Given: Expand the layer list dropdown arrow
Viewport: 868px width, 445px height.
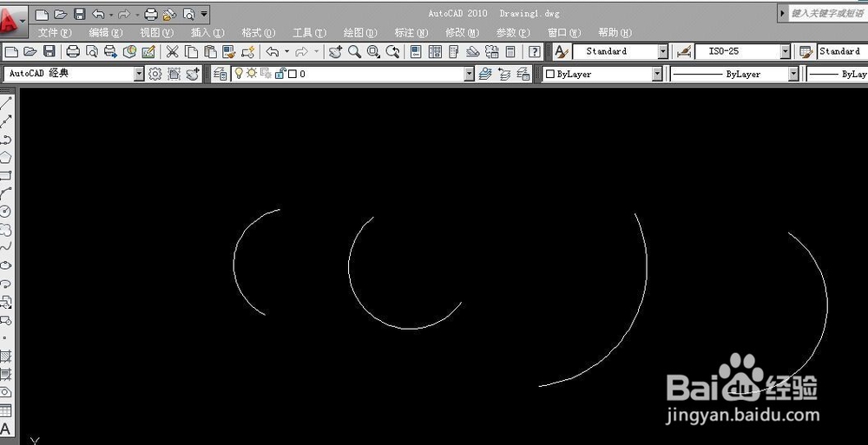Looking at the screenshot, I should coord(470,74).
